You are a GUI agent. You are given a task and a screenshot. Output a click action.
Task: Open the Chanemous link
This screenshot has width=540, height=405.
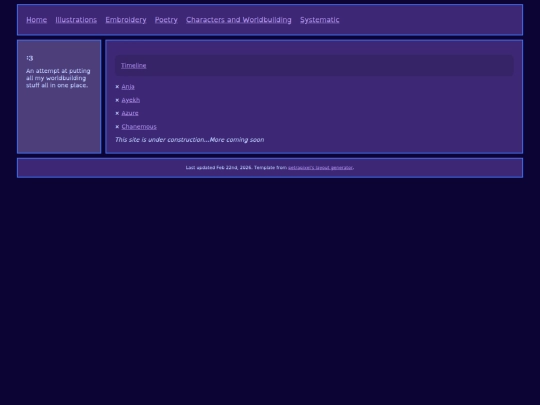[139, 127]
